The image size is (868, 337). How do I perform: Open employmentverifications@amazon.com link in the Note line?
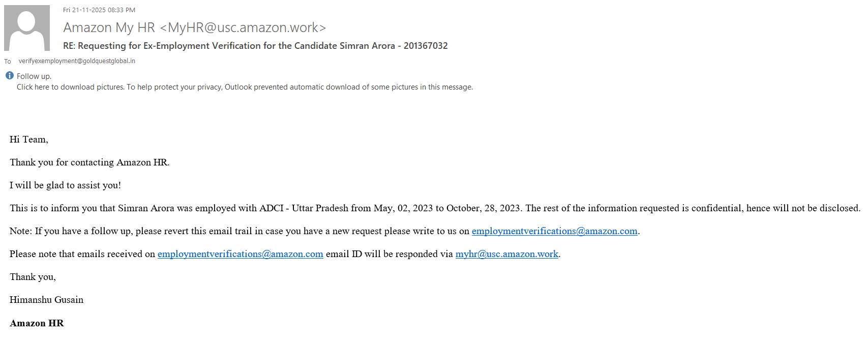tap(554, 231)
